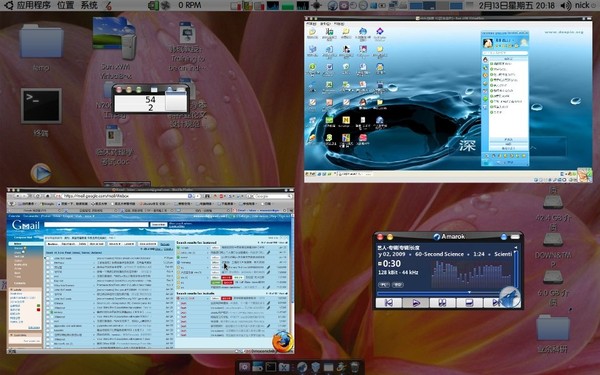Click the QQ buddy list in VirtualBox
The height and width of the screenshot is (375, 600).
(x=505, y=98)
